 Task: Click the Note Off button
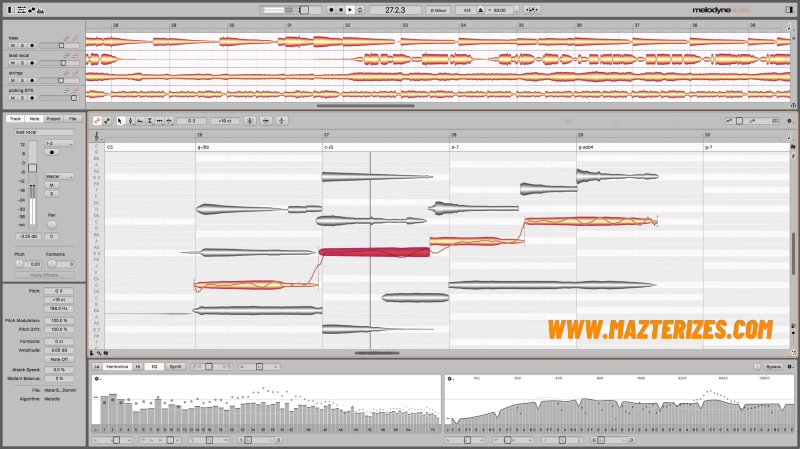click(59, 359)
